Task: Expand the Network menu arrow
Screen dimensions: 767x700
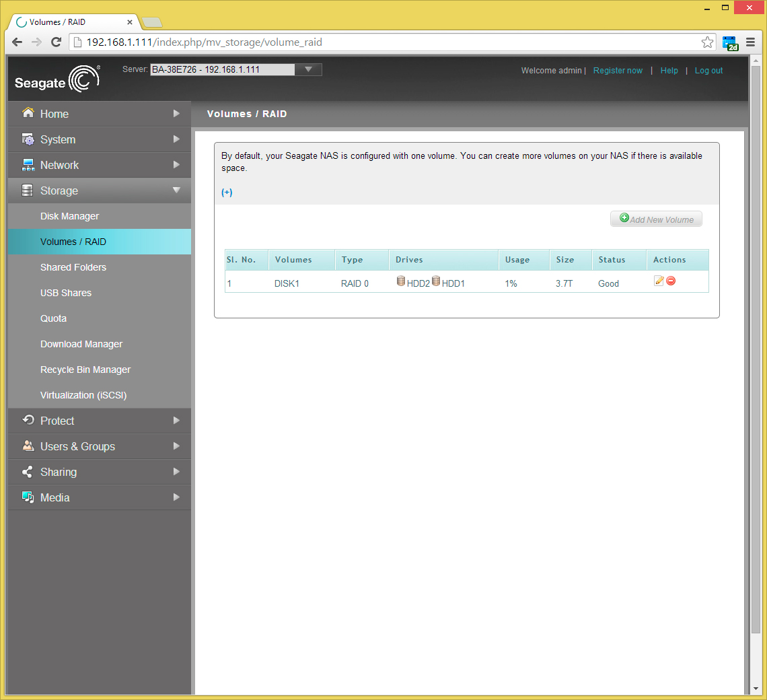Action: (176, 164)
